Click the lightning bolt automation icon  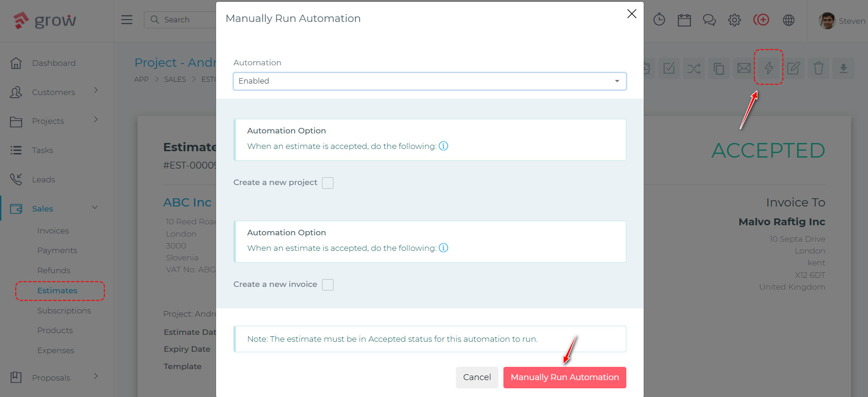pyautogui.click(x=769, y=68)
